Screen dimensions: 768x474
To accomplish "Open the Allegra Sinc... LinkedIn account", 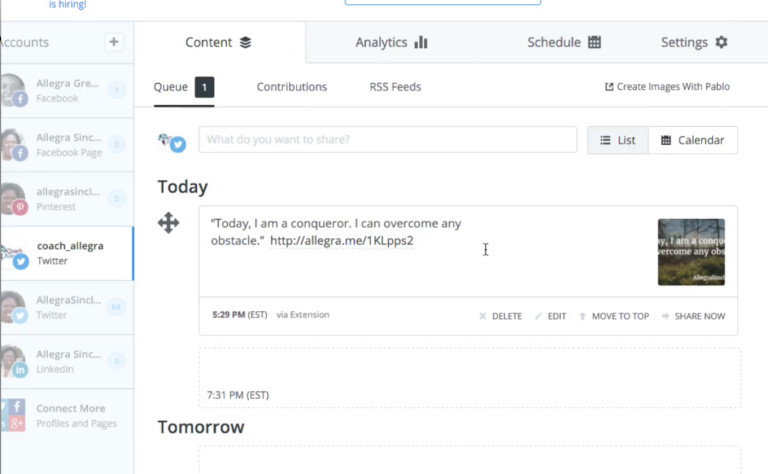I will coord(67,362).
